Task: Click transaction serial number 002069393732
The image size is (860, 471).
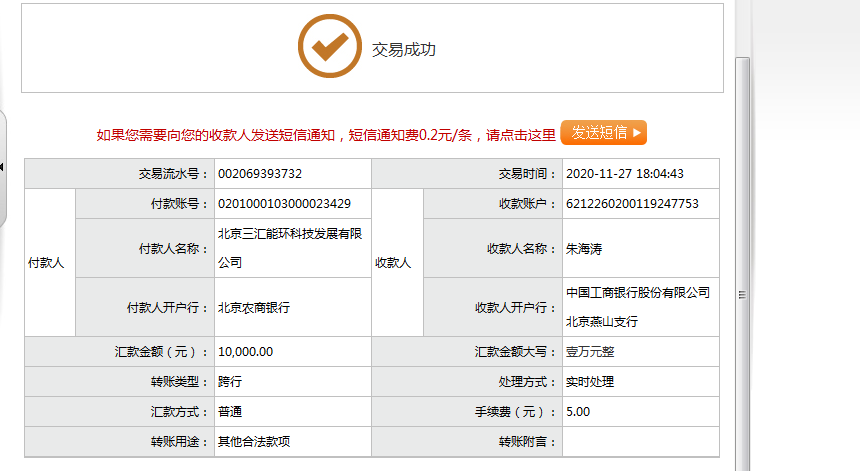Action: (x=260, y=174)
